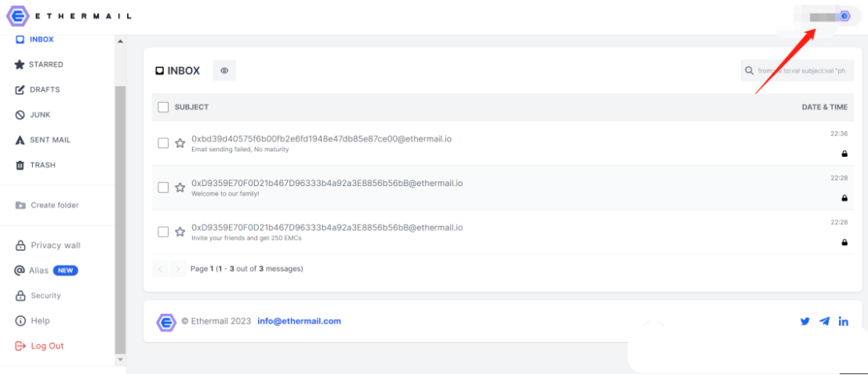Star the 'Email sending failed' message
Image resolution: width=868 pixels, height=375 pixels.
coord(179,143)
